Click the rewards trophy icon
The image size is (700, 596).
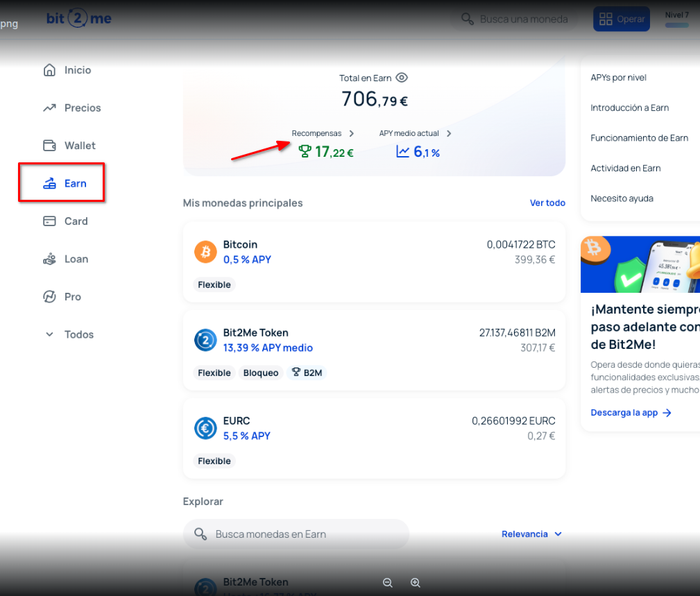[x=305, y=152]
